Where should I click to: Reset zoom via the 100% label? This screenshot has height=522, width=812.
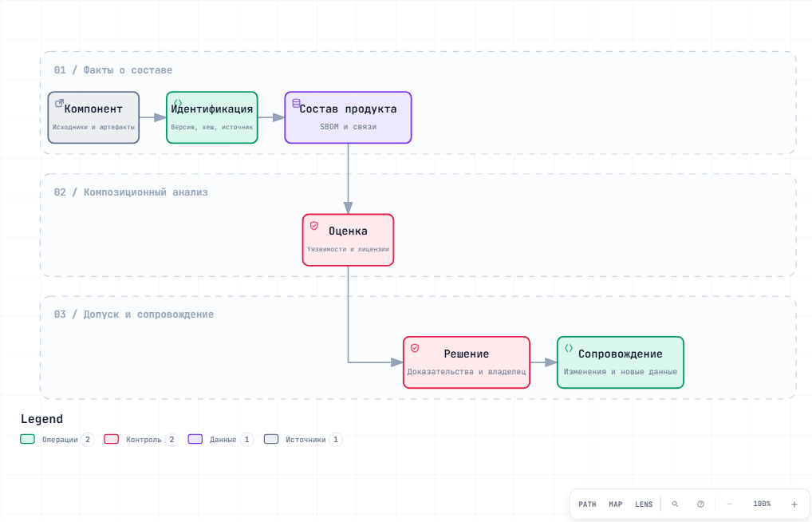pyautogui.click(x=762, y=504)
